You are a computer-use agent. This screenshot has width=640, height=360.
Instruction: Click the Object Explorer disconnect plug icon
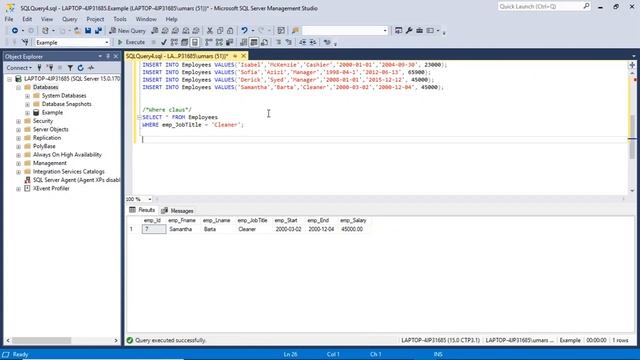(50, 68)
